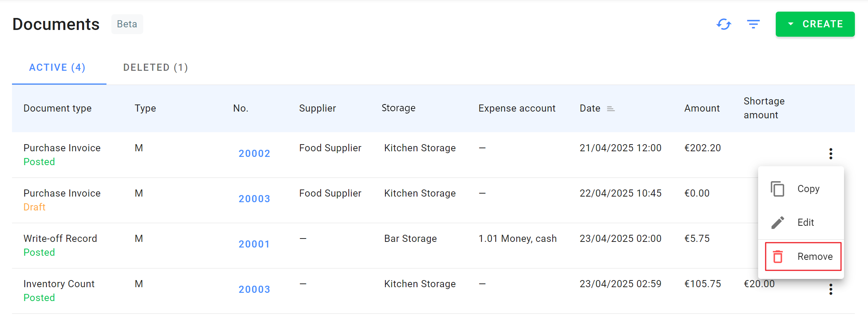The width and height of the screenshot is (868, 328).
Task: Click the Copy icon in context menu
Action: point(778,189)
